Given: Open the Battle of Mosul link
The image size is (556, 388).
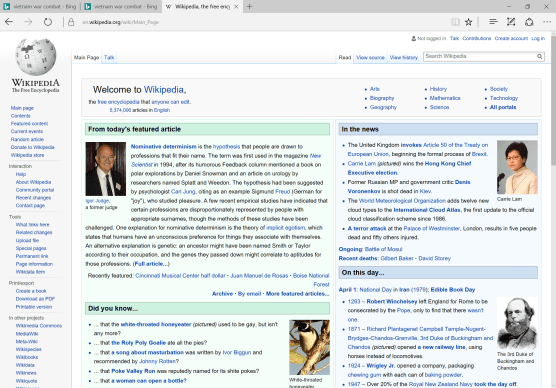Looking at the screenshot, I should point(383,249).
